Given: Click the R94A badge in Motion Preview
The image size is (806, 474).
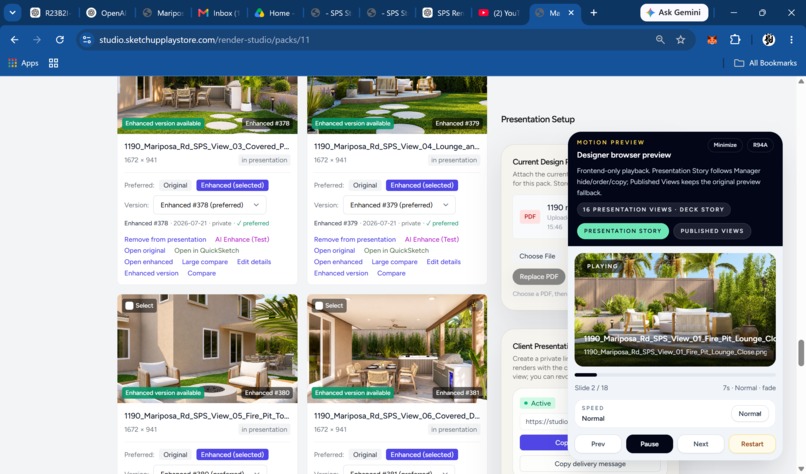Looking at the screenshot, I should pos(760,145).
